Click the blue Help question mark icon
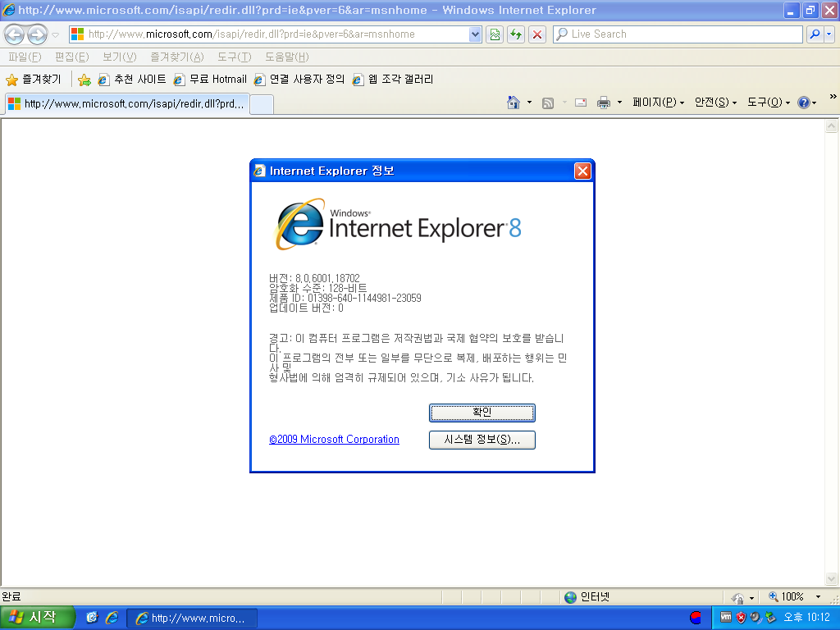The width and height of the screenshot is (840, 630). coord(804,103)
